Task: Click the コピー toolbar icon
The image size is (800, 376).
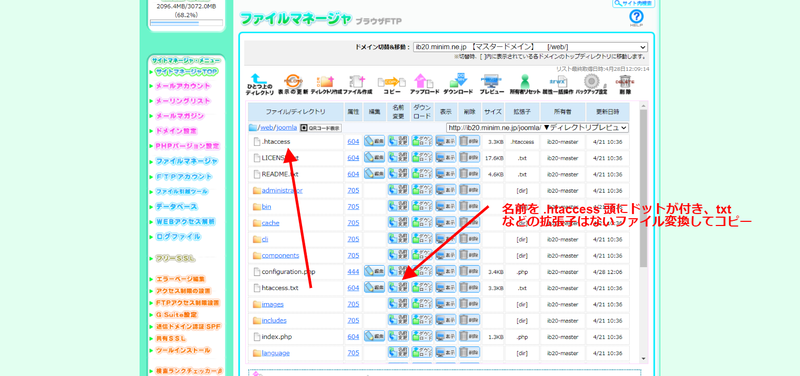Action: pyautogui.click(x=391, y=85)
